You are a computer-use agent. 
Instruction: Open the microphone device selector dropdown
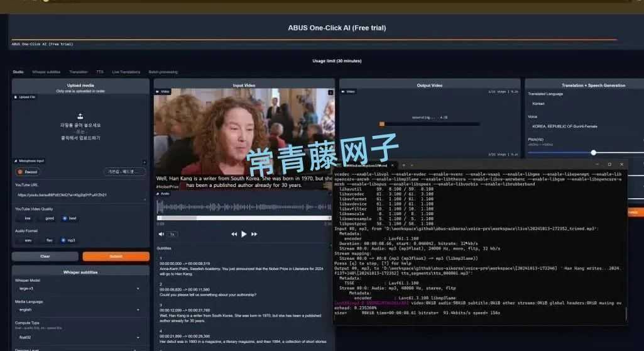[124, 172]
